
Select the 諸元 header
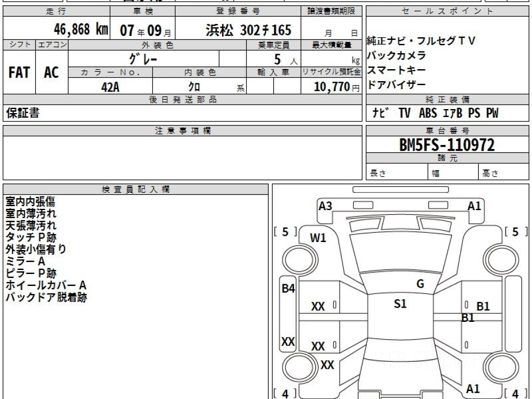point(448,159)
